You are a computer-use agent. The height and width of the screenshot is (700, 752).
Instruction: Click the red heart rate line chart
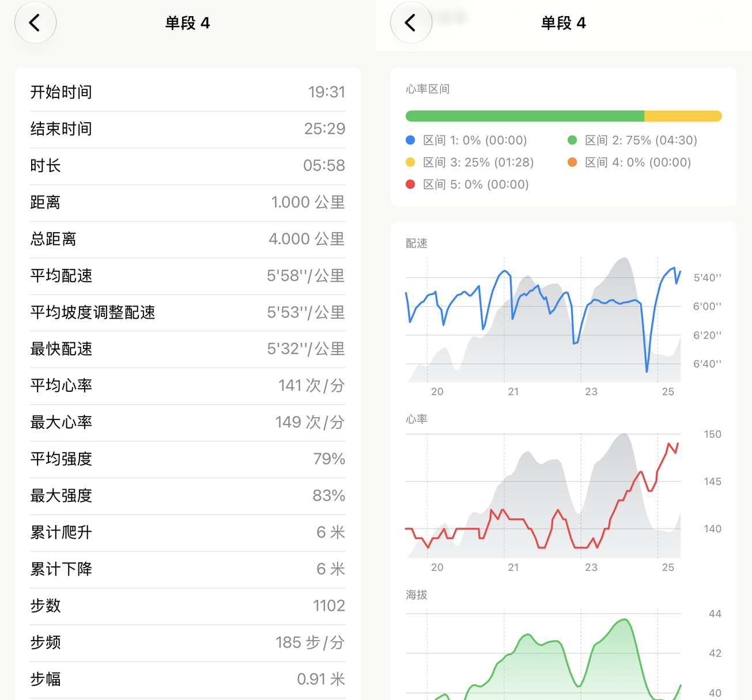coord(543,495)
